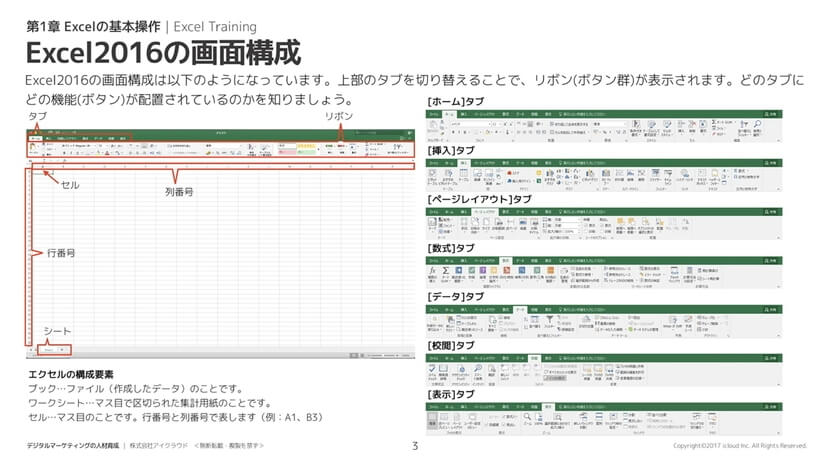Select 挿入 tab in the [ホーム]タブ strip
This screenshot has height=467, width=830.
(x=464, y=114)
